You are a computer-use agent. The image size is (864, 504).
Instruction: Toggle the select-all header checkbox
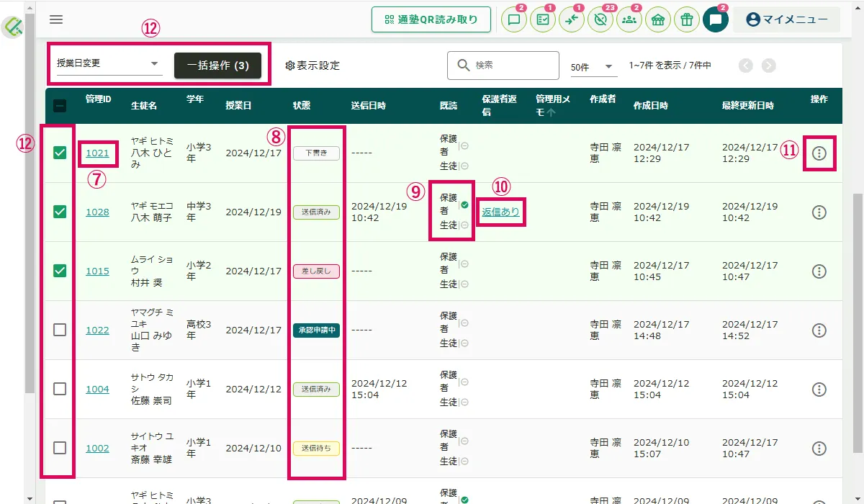(x=60, y=106)
